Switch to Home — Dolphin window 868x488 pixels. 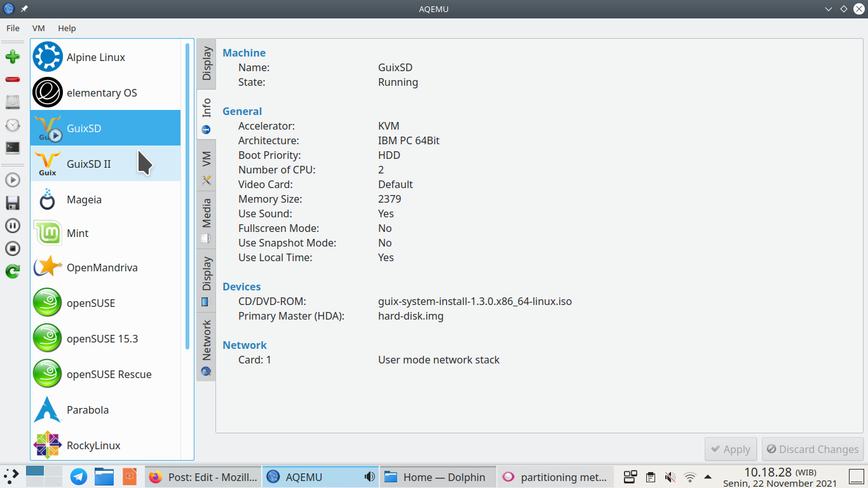tap(437, 477)
